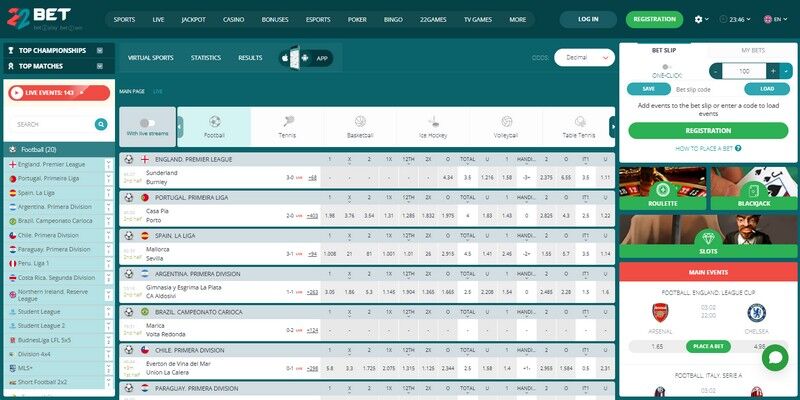Click the Spain flag in La Liga header

144,236
